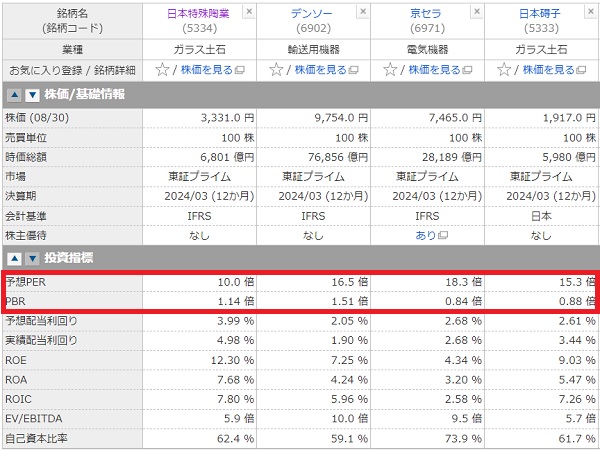
Task: Select 京セラ 予想PER value 18.3 倍
Action: tap(462, 282)
